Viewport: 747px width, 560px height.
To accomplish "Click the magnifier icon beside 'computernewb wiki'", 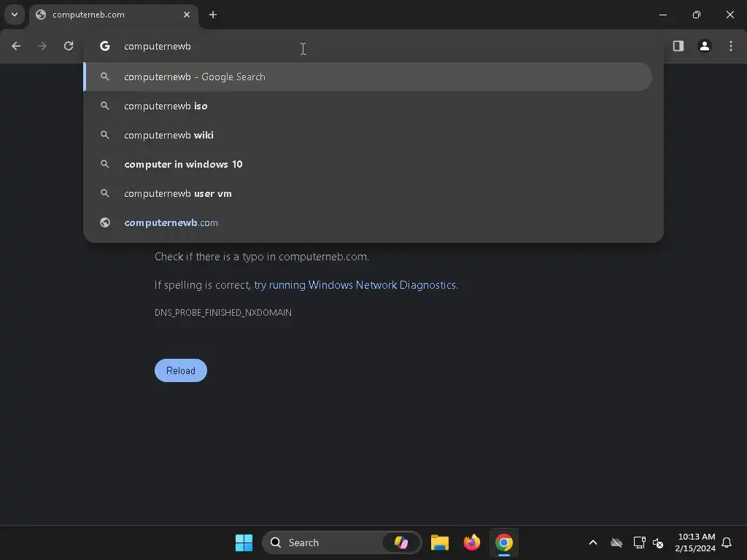I will click(105, 135).
